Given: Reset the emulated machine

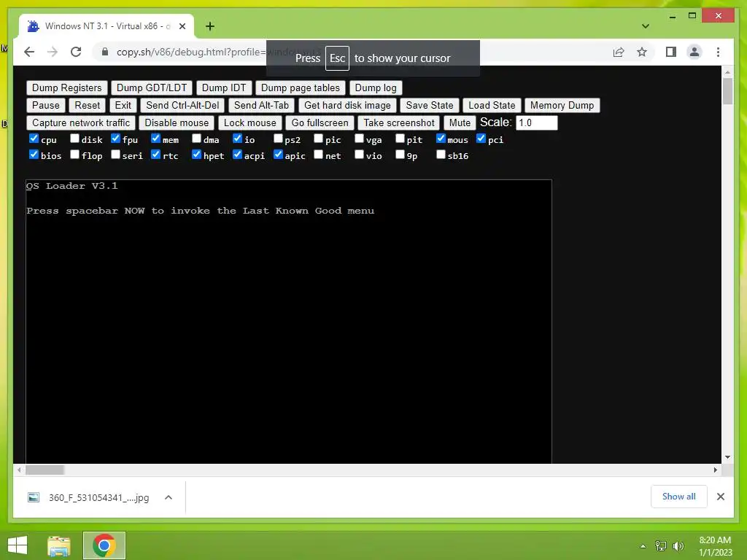Looking at the screenshot, I should 88,105.
